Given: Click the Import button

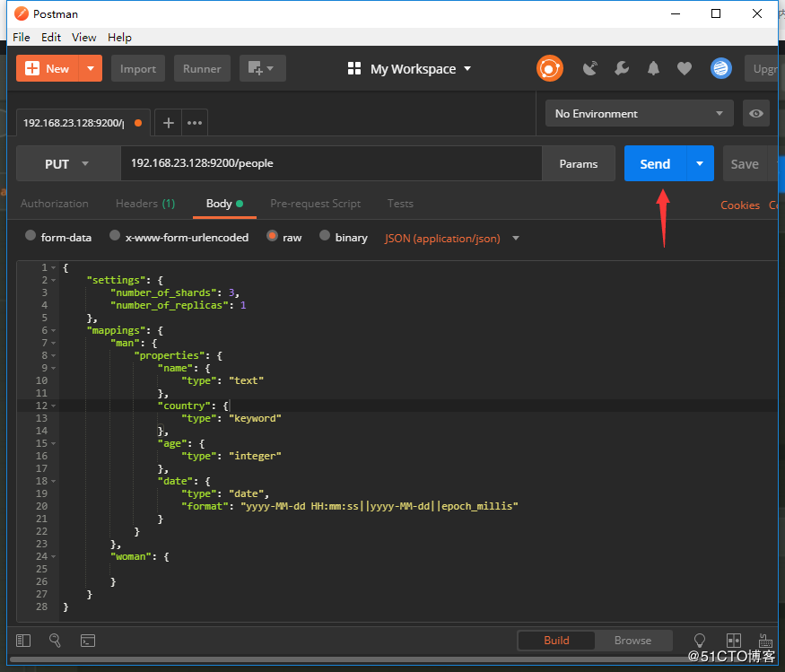Looking at the screenshot, I should (138, 68).
